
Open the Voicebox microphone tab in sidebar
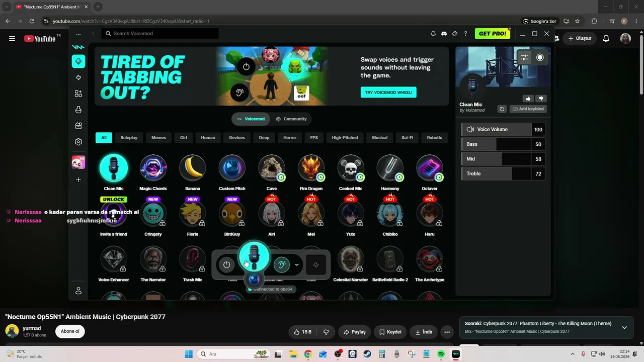coord(78,61)
